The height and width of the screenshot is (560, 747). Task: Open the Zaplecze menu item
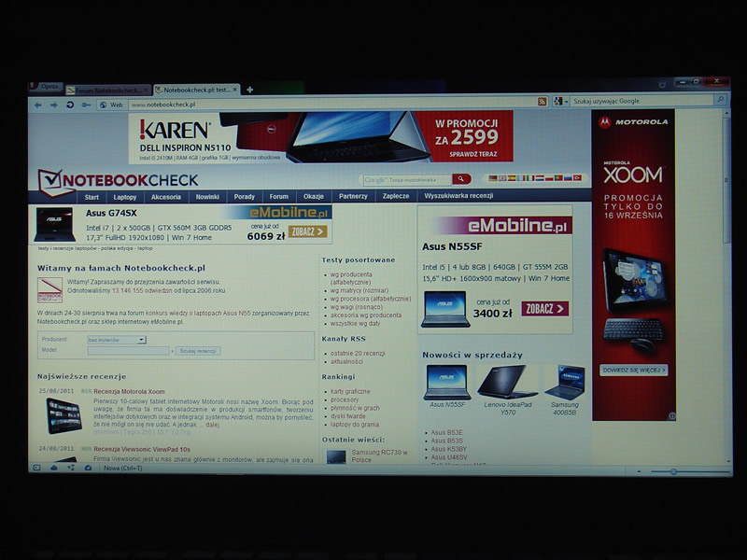click(396, 196)
